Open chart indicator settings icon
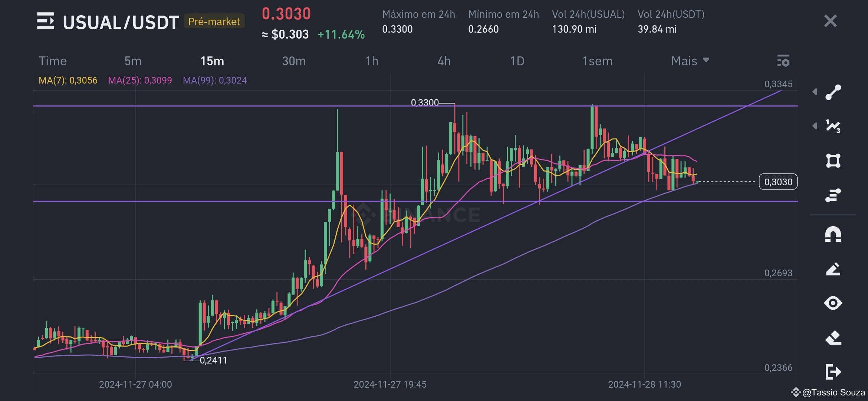Viewport: 868px width, 401px height. (783, 61)
